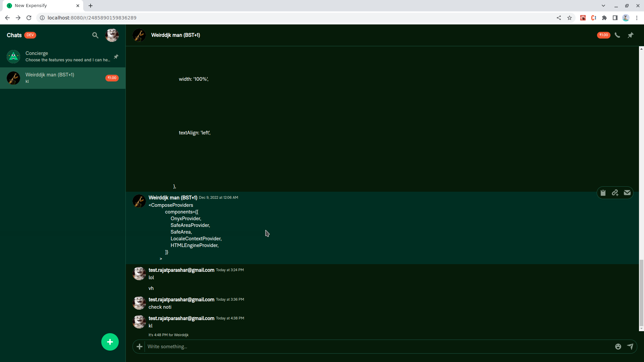This screenshot has width=644, height=362.
Task: Focus the Write something message field
Action: pos(379,347)
